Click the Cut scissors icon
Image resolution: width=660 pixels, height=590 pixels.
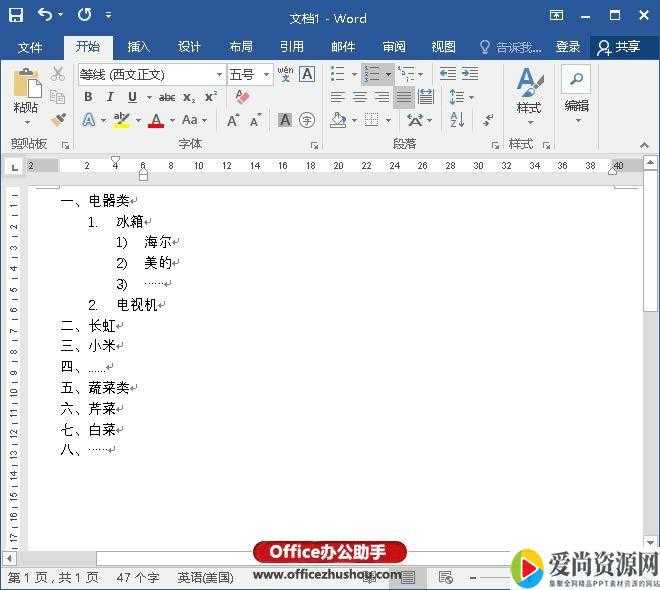(58, 74)
